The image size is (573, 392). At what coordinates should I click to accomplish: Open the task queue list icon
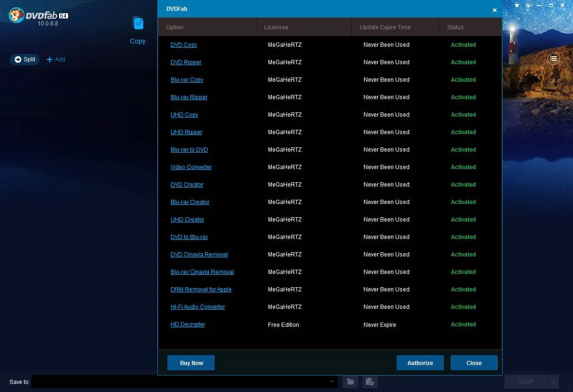[553, 59]
